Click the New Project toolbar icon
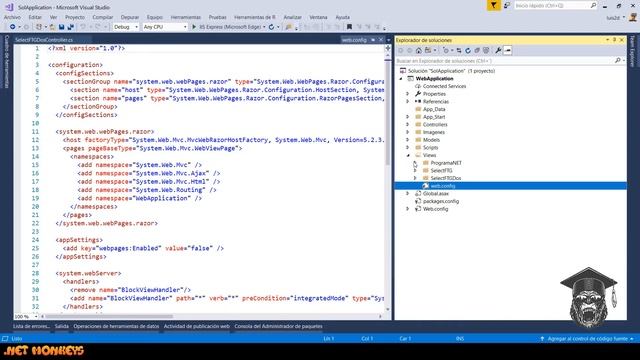The width and height of the screenshot is (640, 360). pyautogui.click(x=39, y=27)
